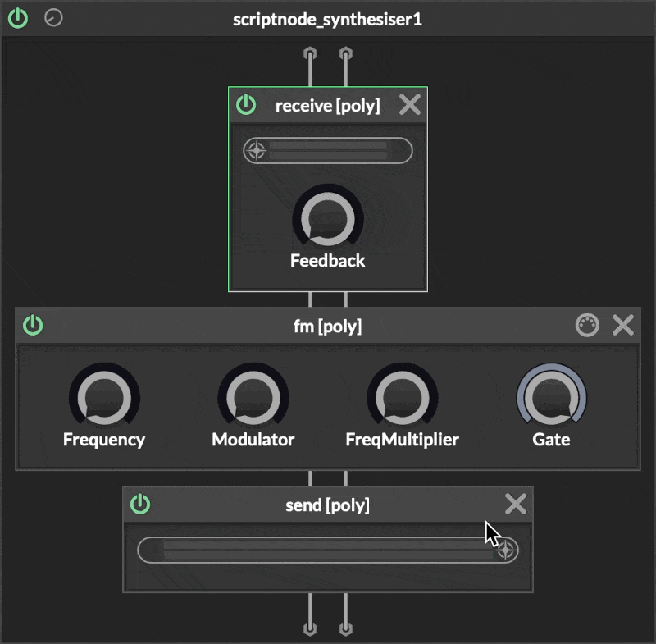Click the fm node MIDI polyphony icon
Viewport: 656px width, 644px height.
point(585,326)
